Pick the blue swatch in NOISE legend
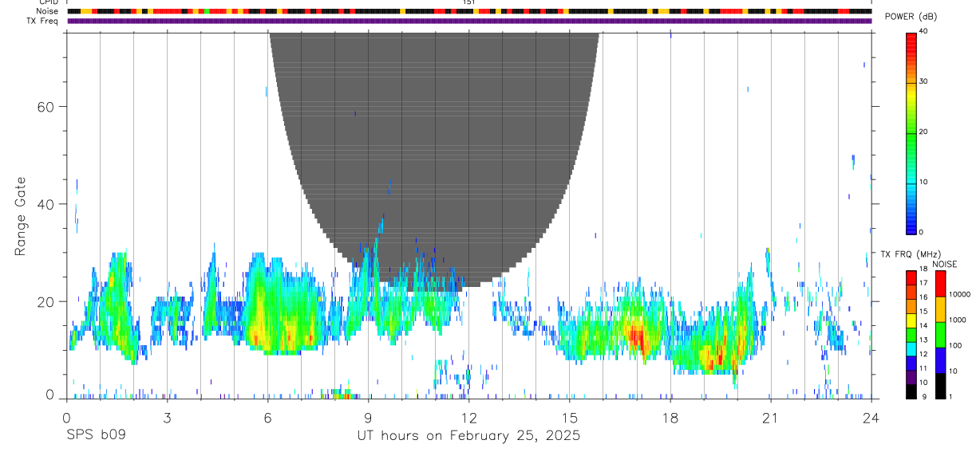This screenshot has height=452, width=980. tap(940, 360)
